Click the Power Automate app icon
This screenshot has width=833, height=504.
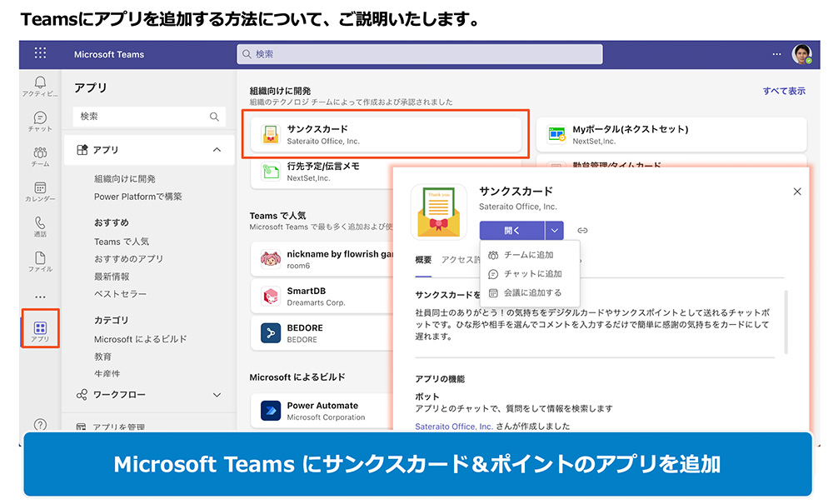[271, 411]
